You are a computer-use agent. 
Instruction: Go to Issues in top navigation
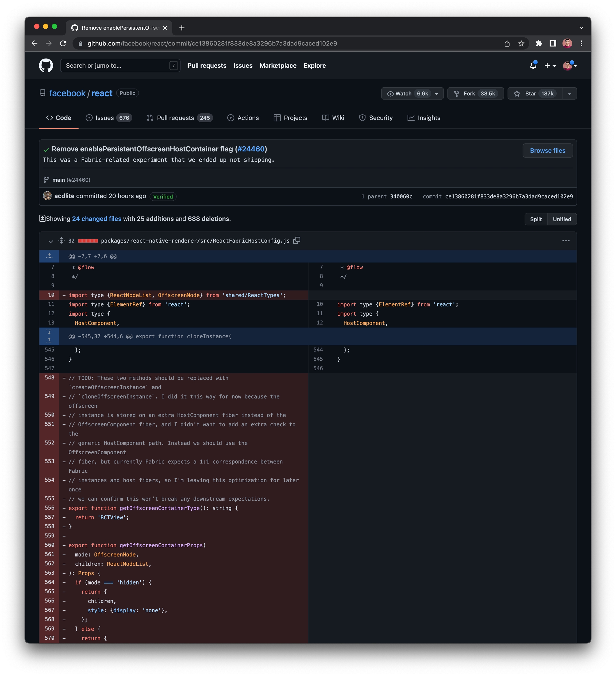click(x=243, y=66)
